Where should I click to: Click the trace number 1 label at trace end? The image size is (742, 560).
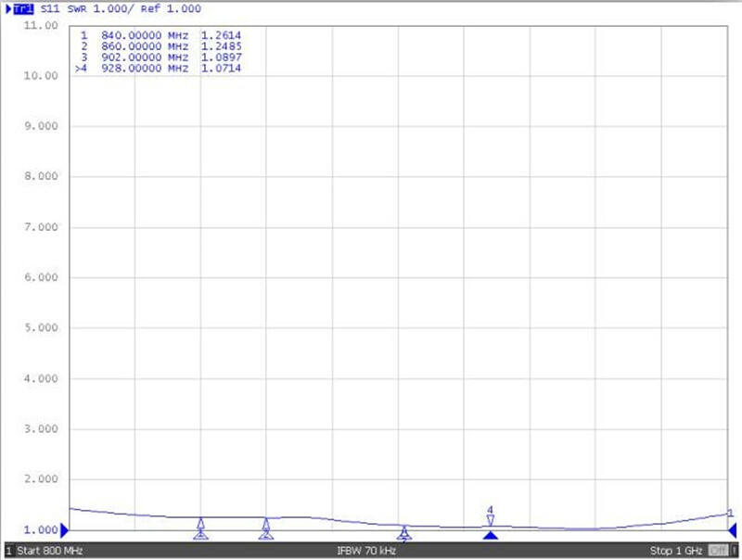tap(730, 513)
